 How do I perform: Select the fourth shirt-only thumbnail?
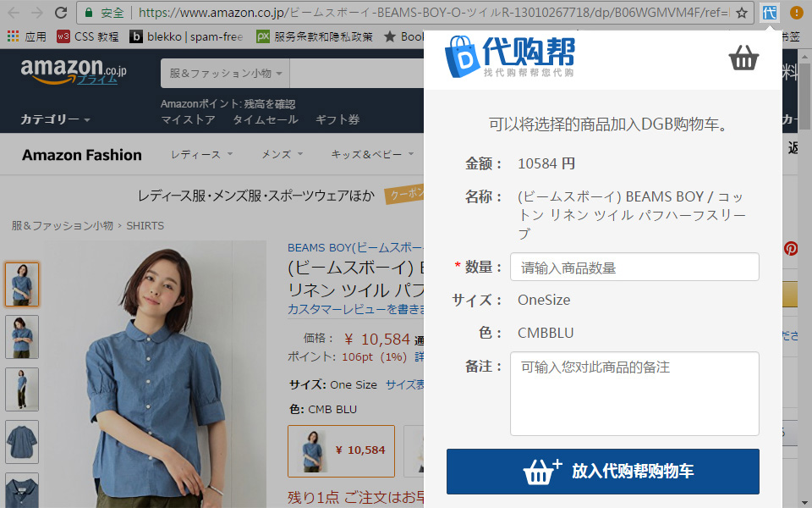tap(22, 442)
